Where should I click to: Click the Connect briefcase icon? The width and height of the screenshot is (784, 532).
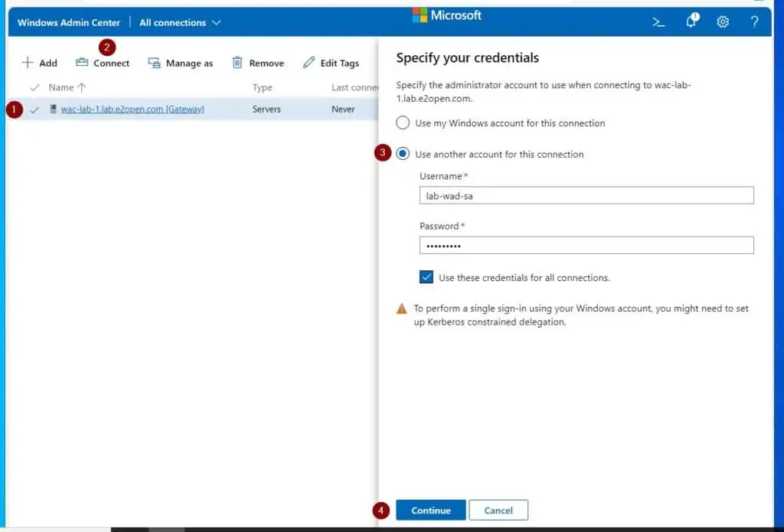click(82, 63)
